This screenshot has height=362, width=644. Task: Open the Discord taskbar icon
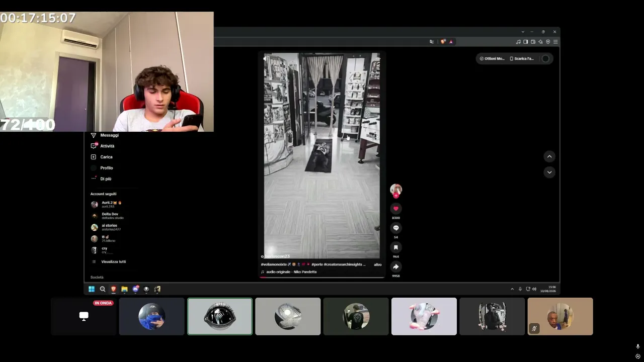coord(135,289)
